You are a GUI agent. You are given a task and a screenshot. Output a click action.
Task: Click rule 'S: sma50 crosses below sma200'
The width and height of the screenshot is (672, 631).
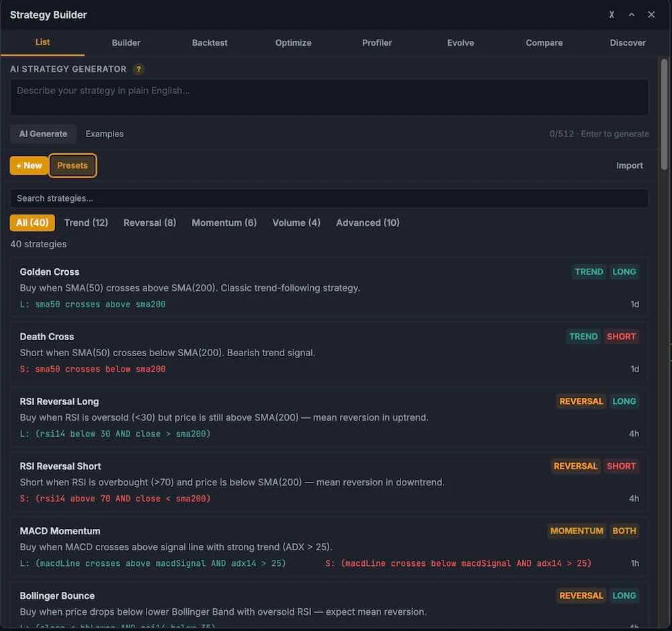93,369
